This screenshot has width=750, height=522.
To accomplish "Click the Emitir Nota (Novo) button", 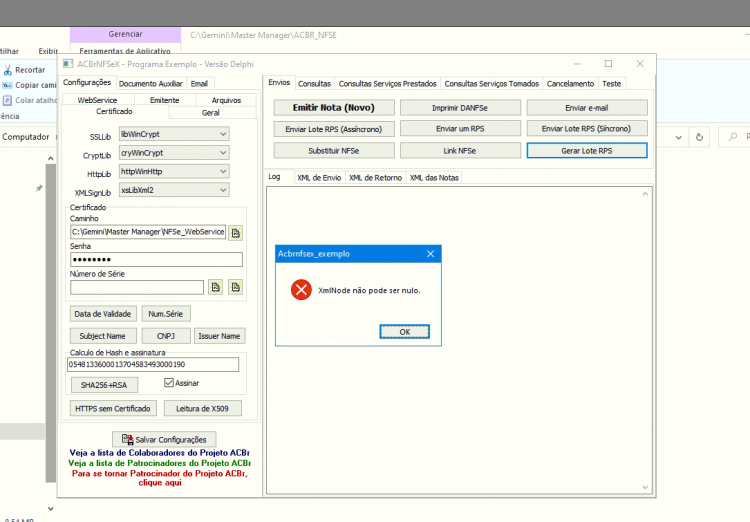I will (334, 108).
